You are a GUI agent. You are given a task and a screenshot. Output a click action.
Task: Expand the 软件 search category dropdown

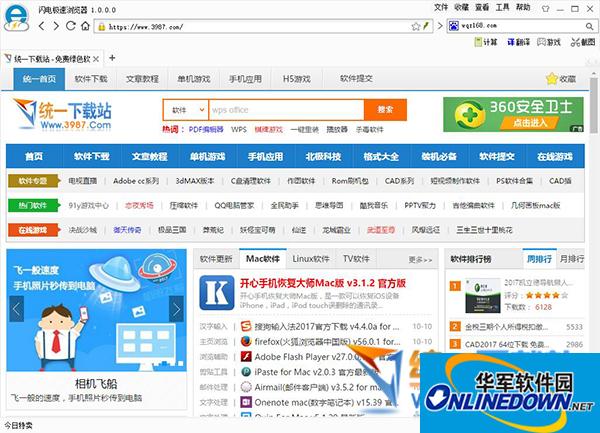click(186, 110)
